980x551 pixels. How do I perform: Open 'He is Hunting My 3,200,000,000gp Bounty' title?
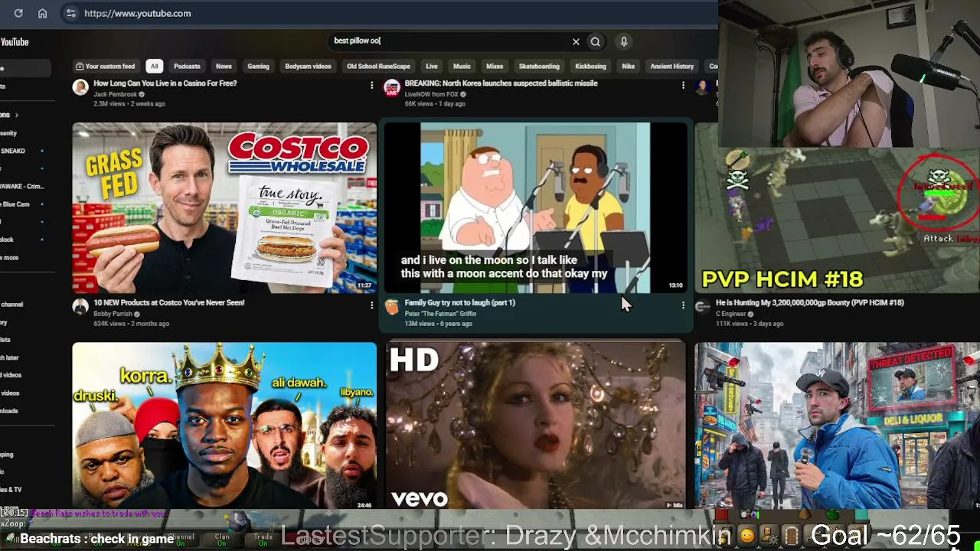pos(809,303)
